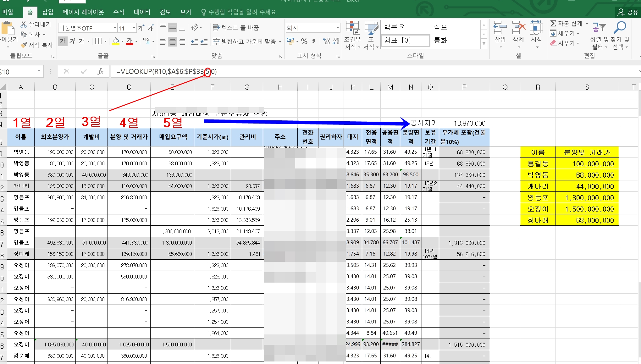Align cell text to the right
Viewport: 641px width, 364px height.
click(182, 41)
